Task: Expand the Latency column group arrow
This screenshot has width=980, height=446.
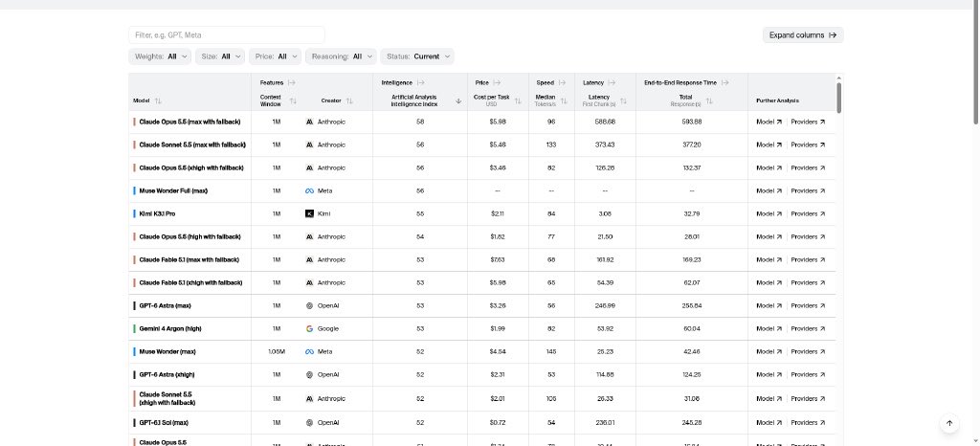Action: coord(612,82)
